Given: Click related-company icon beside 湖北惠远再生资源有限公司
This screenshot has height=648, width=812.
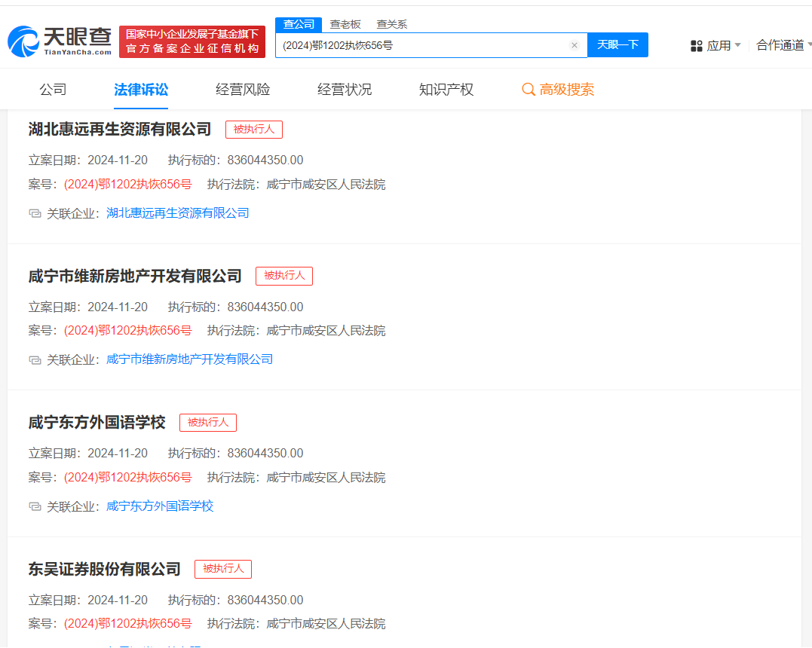Looking at the screenshot, I should [35, 213].
